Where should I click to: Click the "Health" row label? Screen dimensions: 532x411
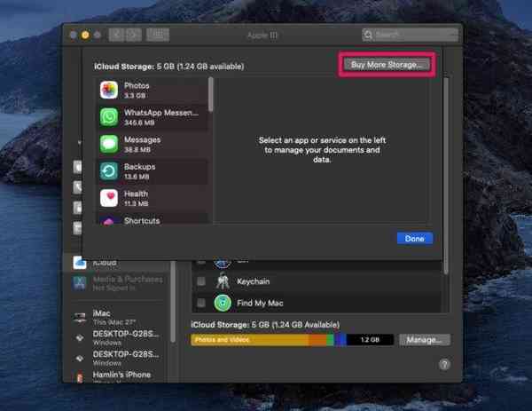(x=136, y=194)
